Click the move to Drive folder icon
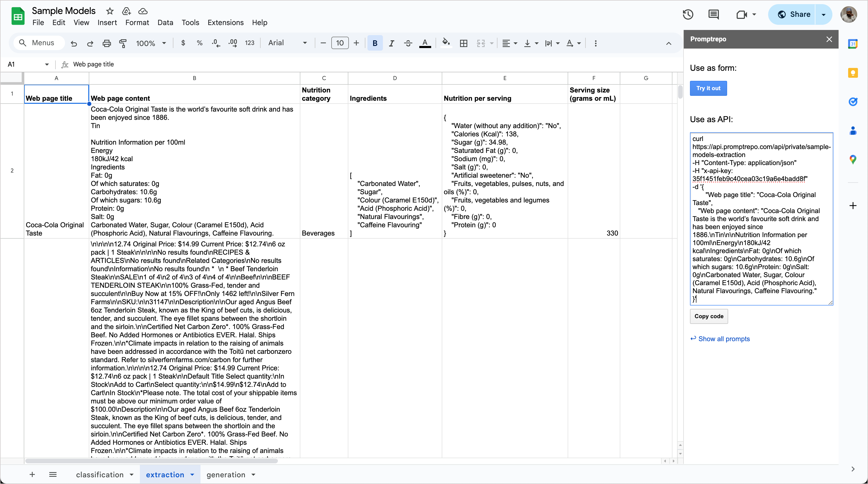 (126, 11)
